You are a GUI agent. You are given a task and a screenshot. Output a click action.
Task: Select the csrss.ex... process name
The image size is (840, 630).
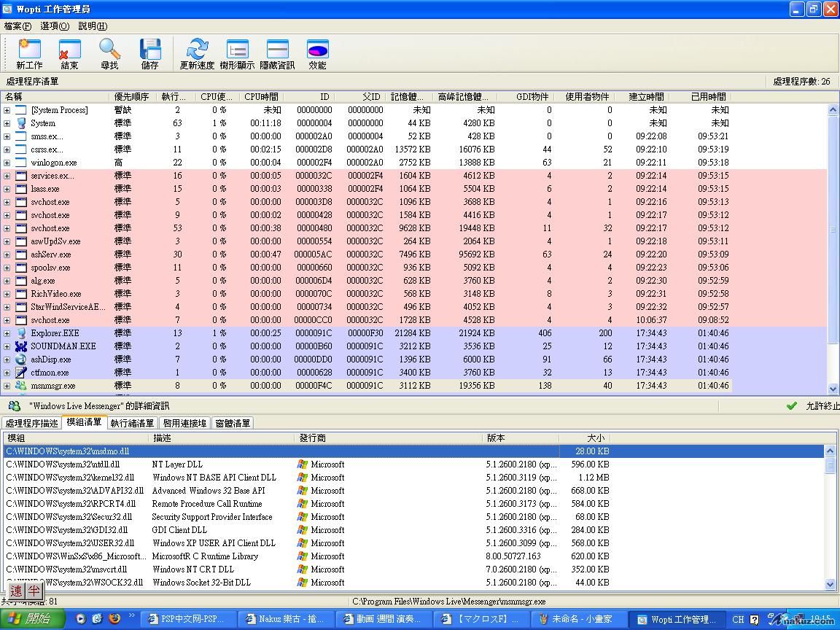pyautogui.click(x=47, y=149)
